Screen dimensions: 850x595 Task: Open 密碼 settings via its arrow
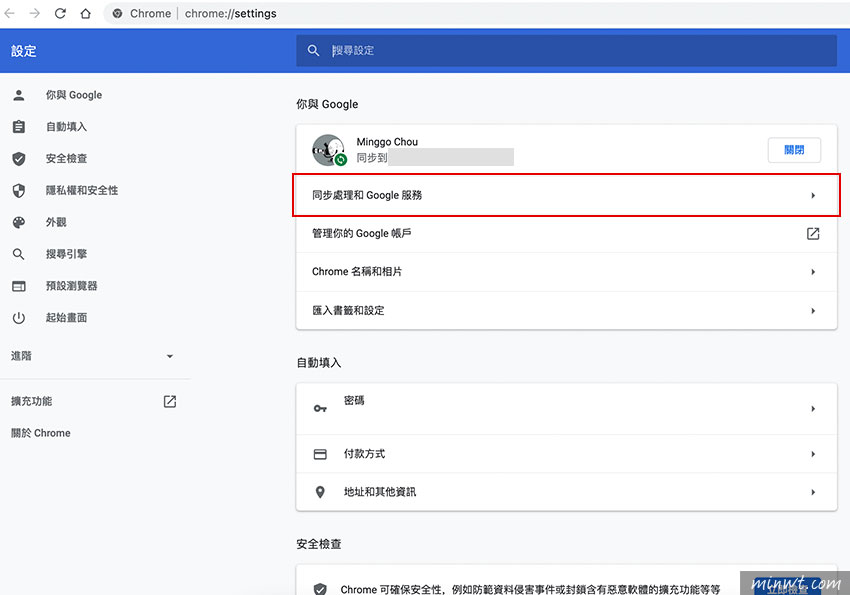tap(813, 409)
